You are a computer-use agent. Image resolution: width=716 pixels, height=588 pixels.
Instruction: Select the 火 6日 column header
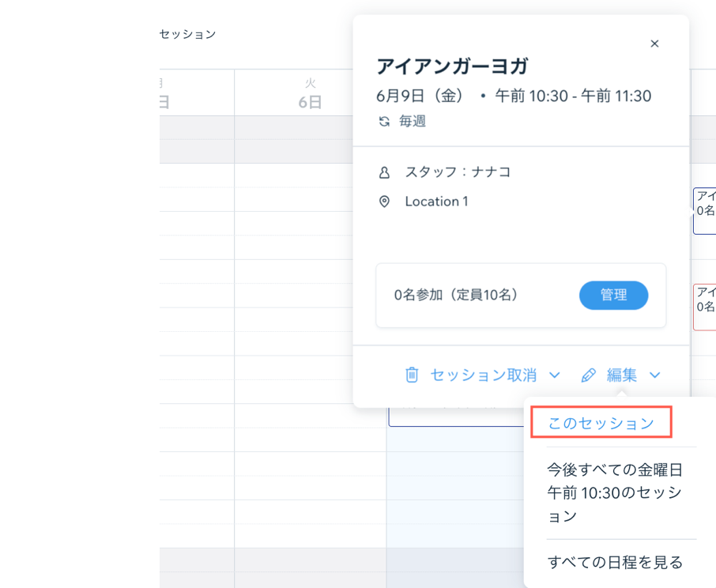pos(310,92)
